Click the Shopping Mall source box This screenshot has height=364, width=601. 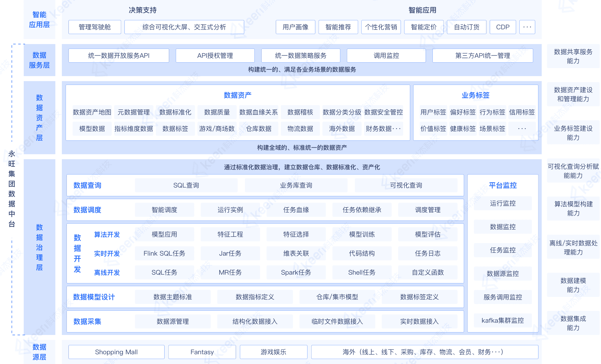tap(116, 352)
